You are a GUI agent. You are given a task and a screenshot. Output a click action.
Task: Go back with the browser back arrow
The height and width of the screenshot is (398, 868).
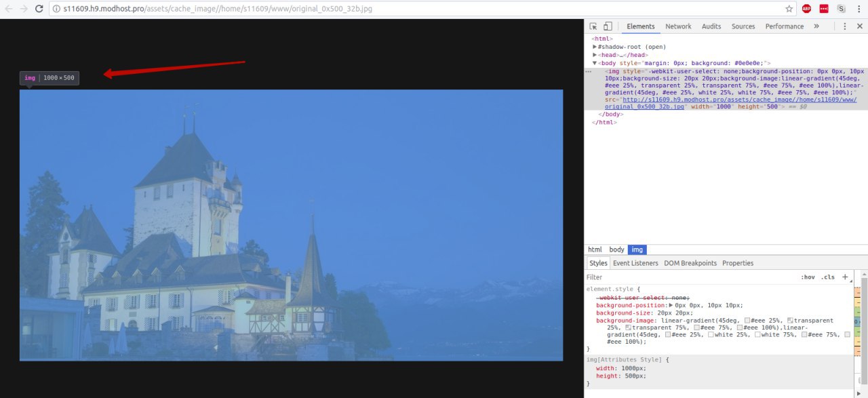point(8,9)
